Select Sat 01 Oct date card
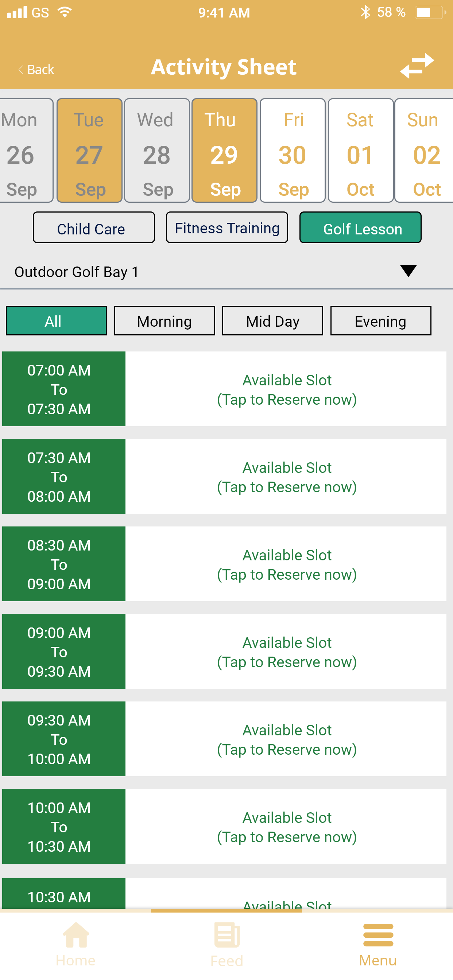Screen dimensions: 453x980 360,151
